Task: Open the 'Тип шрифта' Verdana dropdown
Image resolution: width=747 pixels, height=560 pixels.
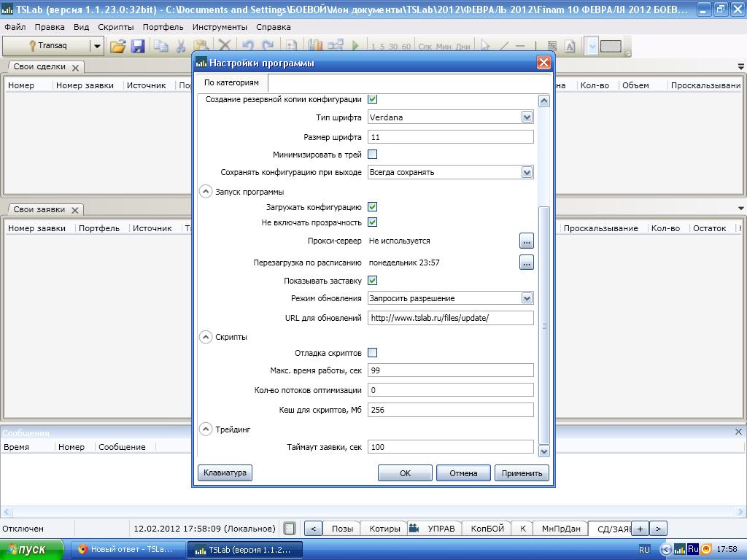Action: 527,117
